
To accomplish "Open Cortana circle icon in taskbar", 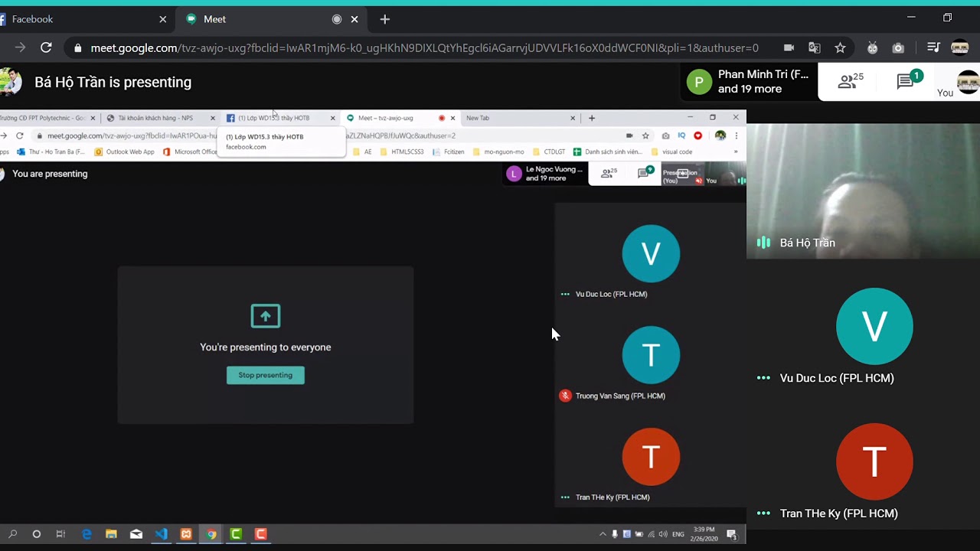I will (x=36, y=534).
